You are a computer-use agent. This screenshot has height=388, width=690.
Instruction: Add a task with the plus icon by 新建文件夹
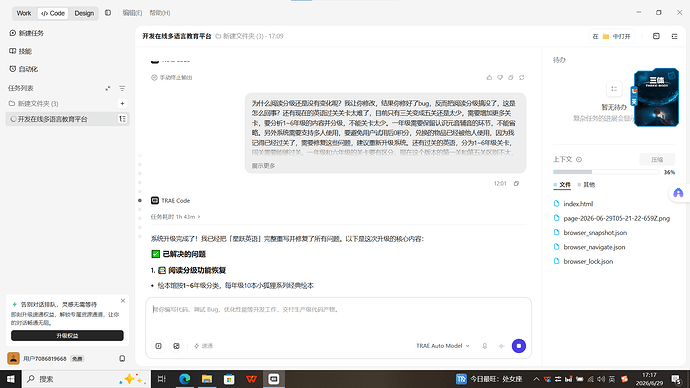pyautogui.click(x=122, y=103)
